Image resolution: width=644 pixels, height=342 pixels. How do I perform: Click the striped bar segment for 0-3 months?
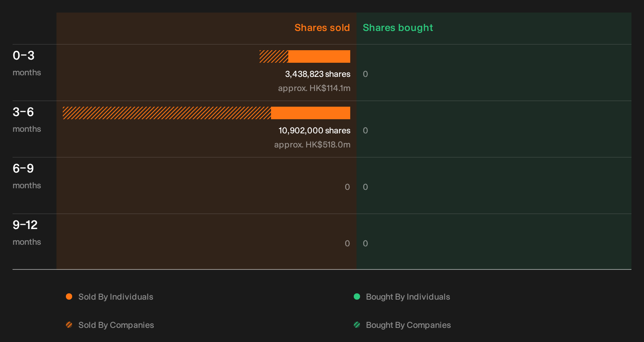(x=274, y=56)
